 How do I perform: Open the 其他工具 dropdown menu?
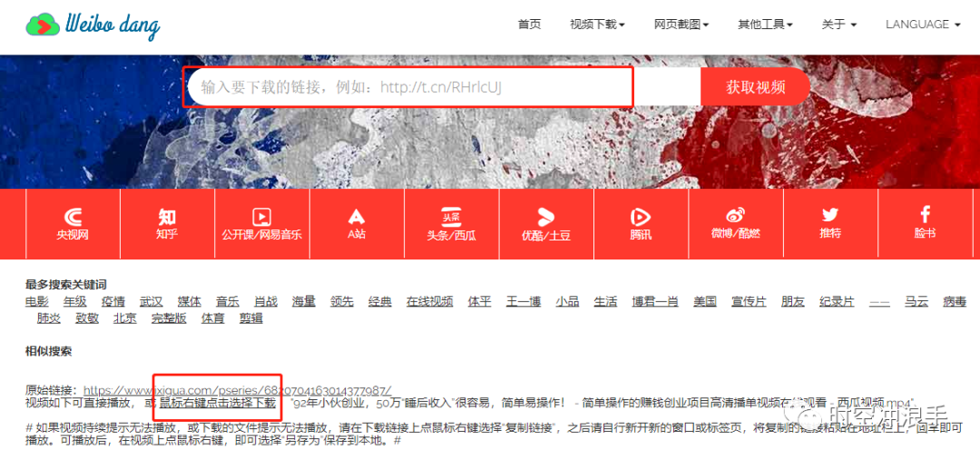[x=765, y=24]
